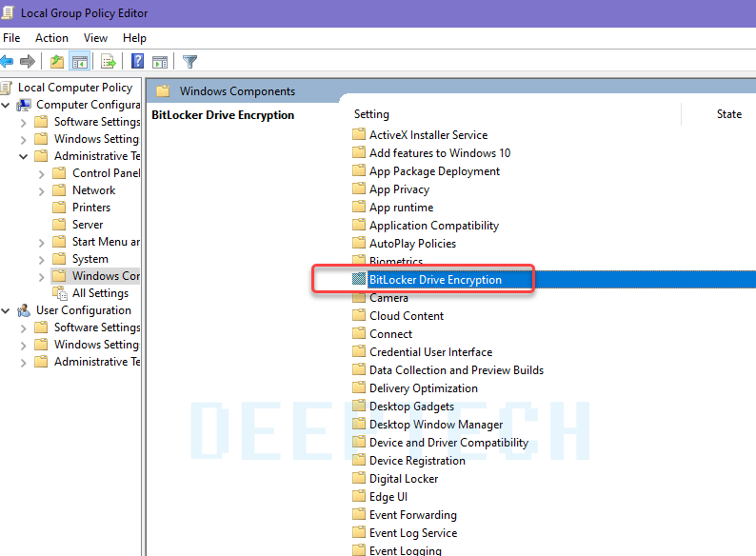Collapse the Administrative Templates node under Computer Configuration
Screen dimensions: 756x556
click(23, 157)
